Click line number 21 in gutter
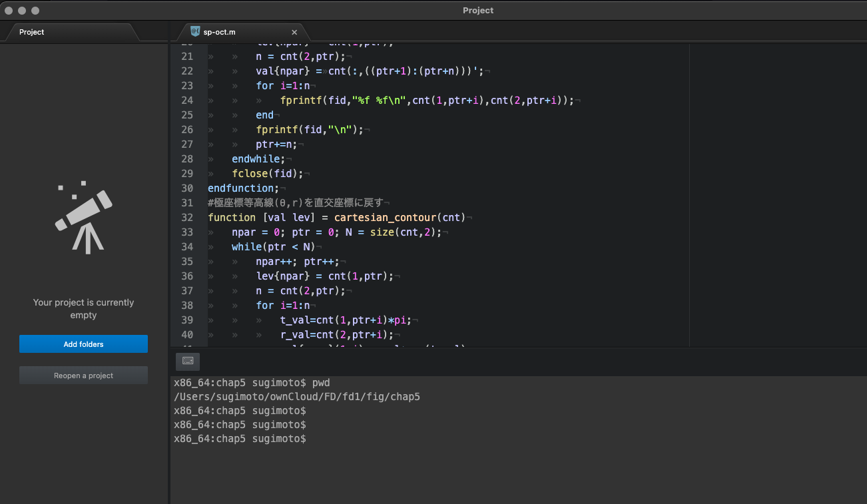The height and width of the screenshot is (504, 867). [187, 57]
